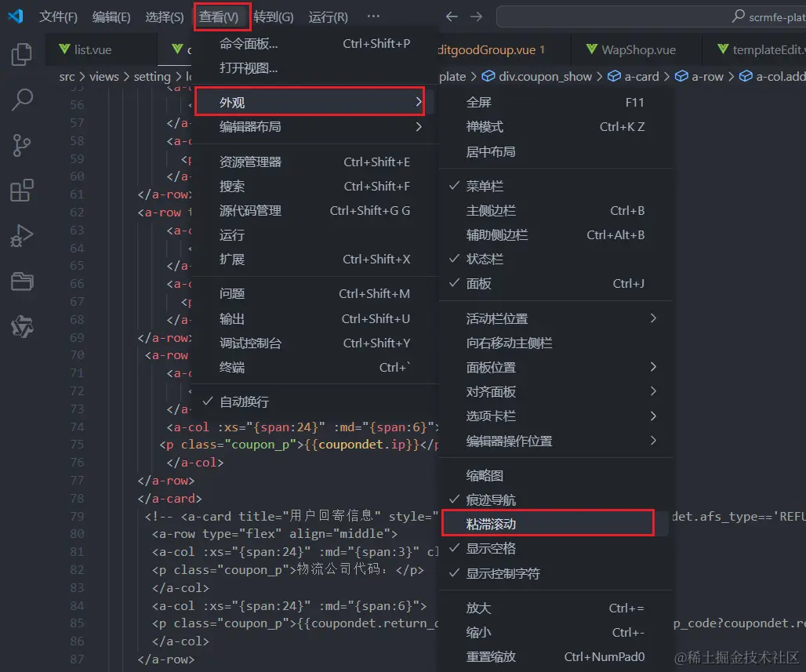Viewport: 806px width, 672px height.
Task: Select 调试控制台 debug console entry
Action: (x=314, y=343)
